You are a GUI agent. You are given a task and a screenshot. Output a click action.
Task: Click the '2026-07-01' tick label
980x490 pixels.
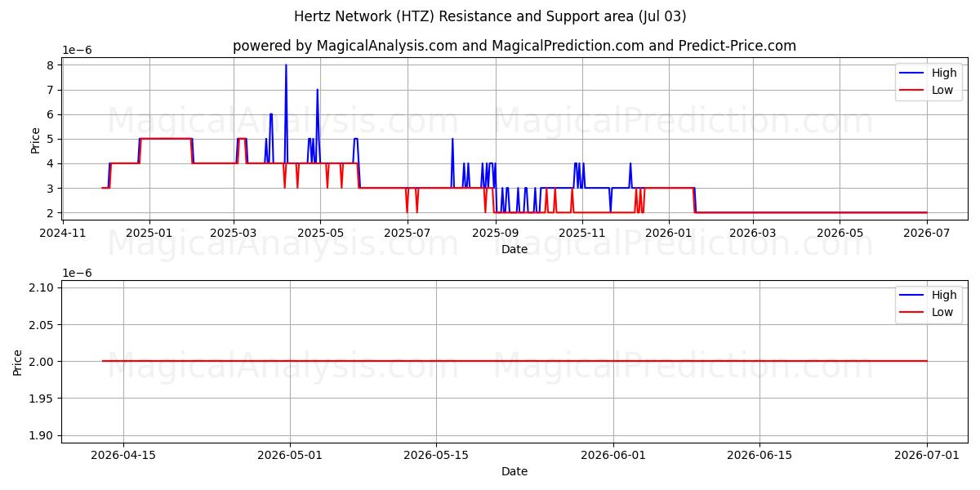point(926,455)
